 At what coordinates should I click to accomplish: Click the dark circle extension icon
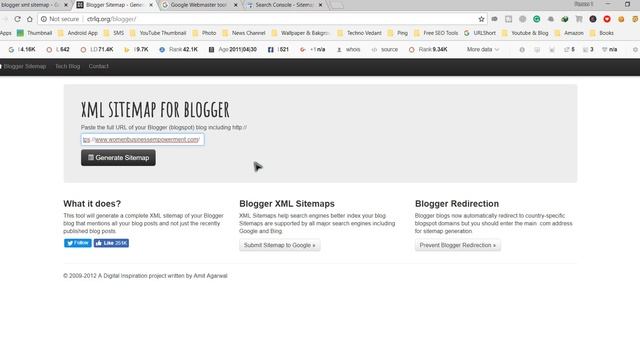(x=593, y=19)
